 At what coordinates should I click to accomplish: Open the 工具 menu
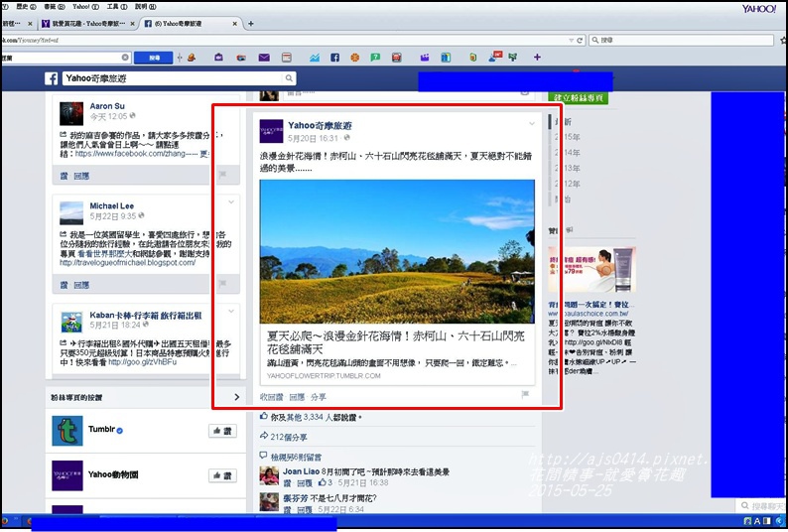(117, 7)
